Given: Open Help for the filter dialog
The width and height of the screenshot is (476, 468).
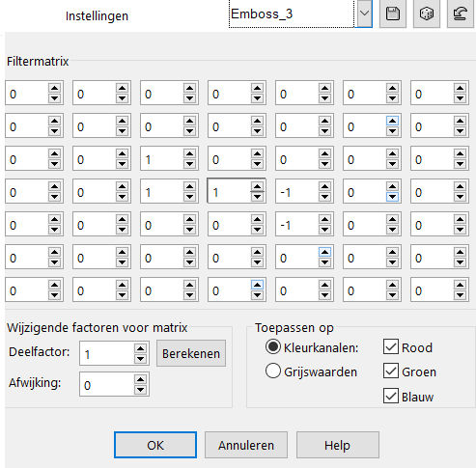Looking at the screenshot, I should pyautogui.click(x=337, y=445).
